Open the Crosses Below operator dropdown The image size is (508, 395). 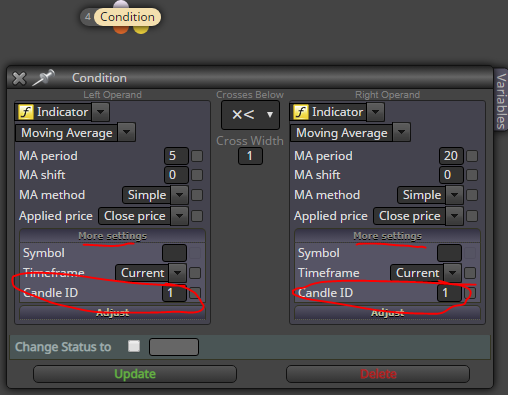(250, 115)
